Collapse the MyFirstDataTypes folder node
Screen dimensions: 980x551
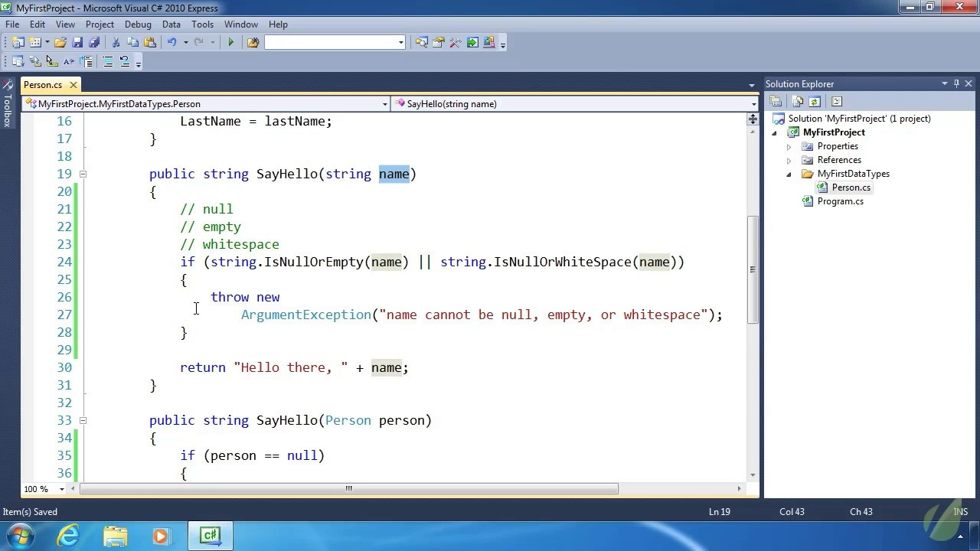tap(789, 174)
